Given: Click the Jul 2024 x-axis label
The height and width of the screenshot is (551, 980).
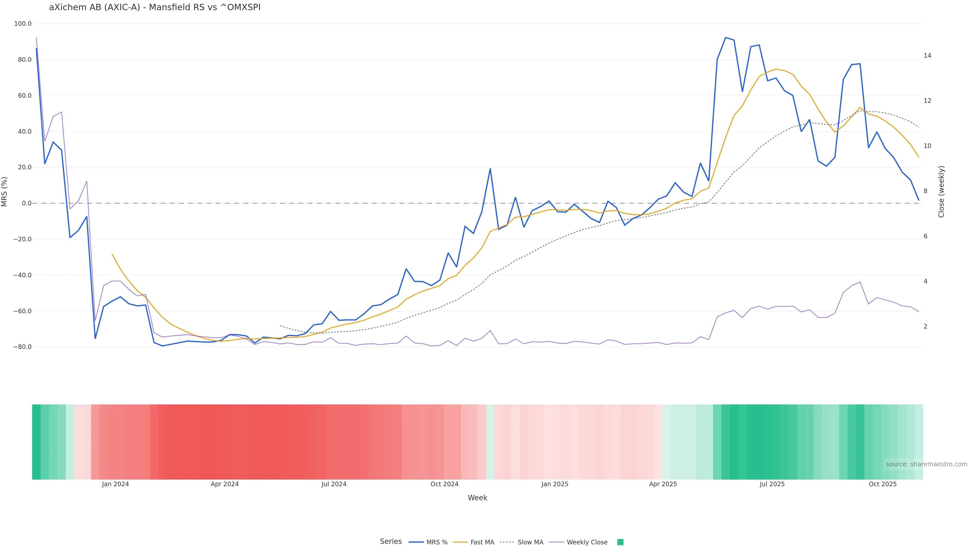Looking at the screenshot, I should click(334, 484).
